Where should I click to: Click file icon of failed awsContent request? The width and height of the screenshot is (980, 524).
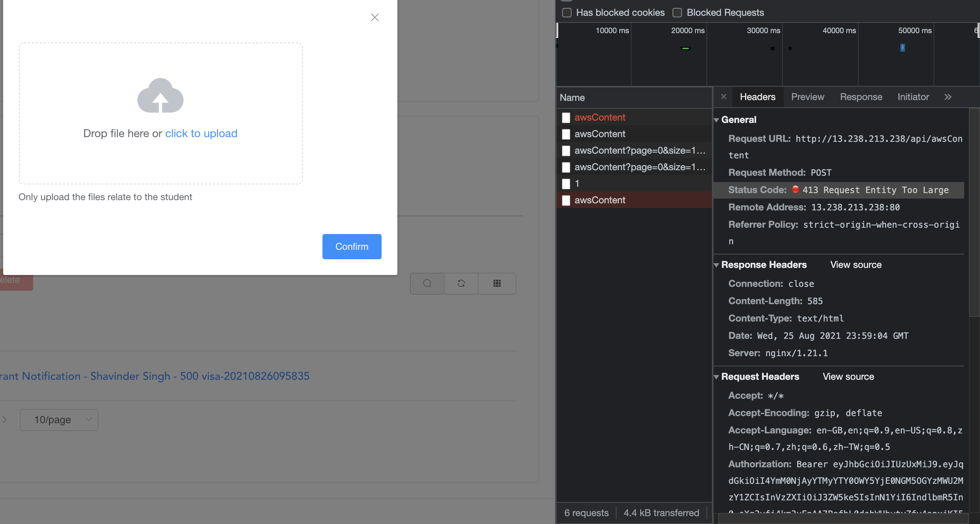click(x=566, y=117)
